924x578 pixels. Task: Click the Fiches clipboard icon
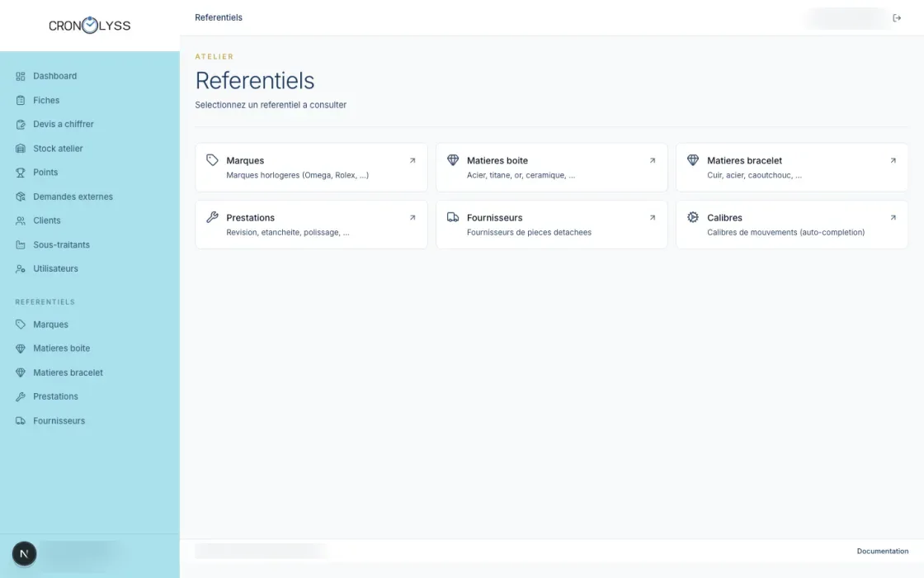(21, 100)
